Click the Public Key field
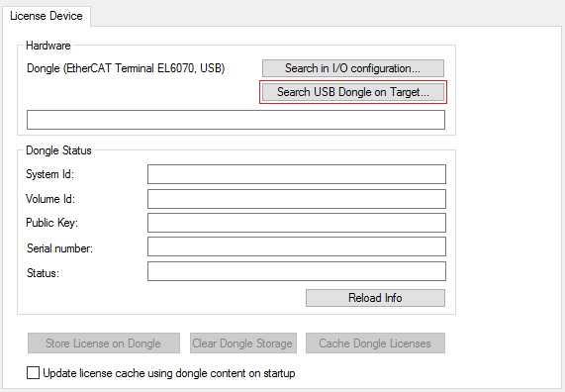 click(x=297, y=223)
